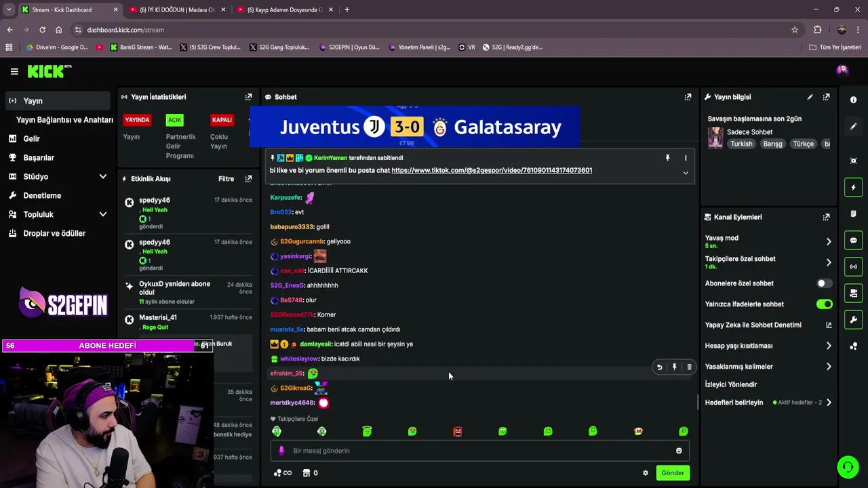
Task: Pop out the Yayın İstatistikleri panel
Action: (248, 97)
